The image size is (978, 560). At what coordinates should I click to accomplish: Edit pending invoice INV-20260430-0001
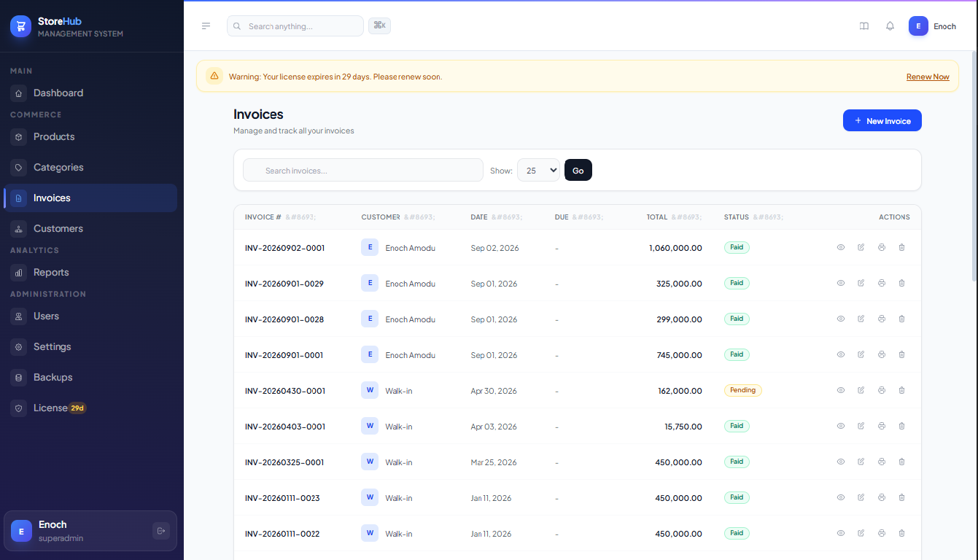click(861, 391)
